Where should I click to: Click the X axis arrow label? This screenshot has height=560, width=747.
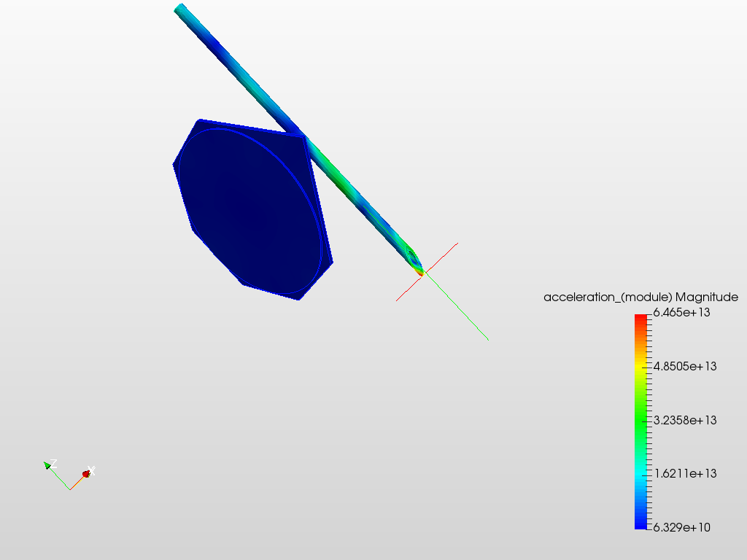pyautogui.click(x=92, y=471)
